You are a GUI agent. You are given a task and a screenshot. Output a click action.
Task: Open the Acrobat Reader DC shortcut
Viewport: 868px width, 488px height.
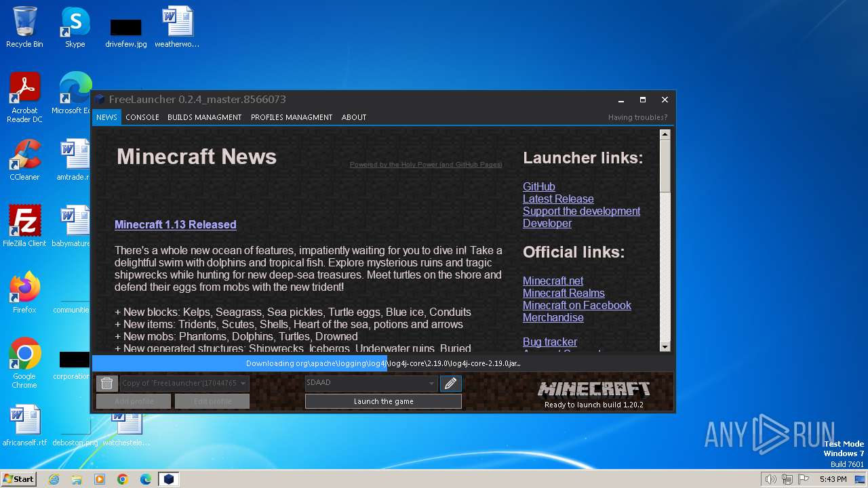pyautogui.click(x=24, y=98)
